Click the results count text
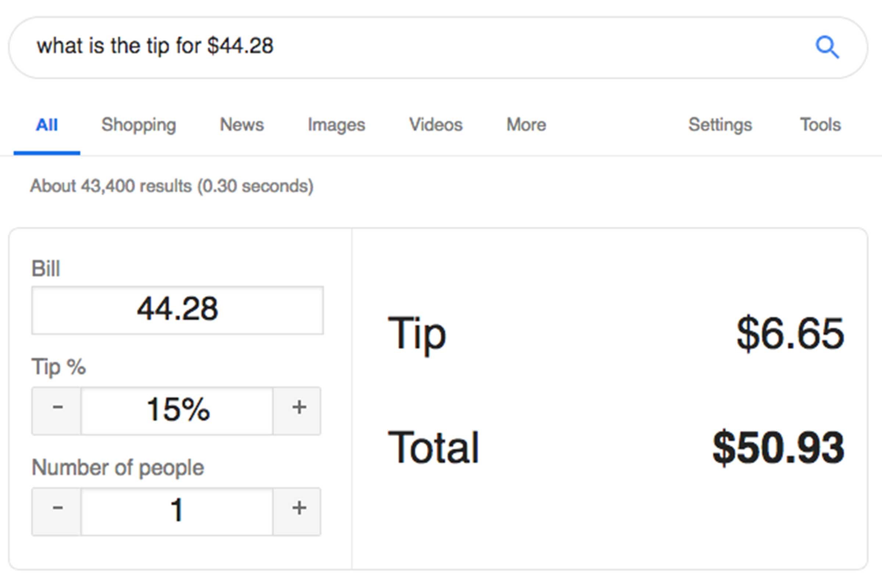The image size is (882, 588). (172, 186)
